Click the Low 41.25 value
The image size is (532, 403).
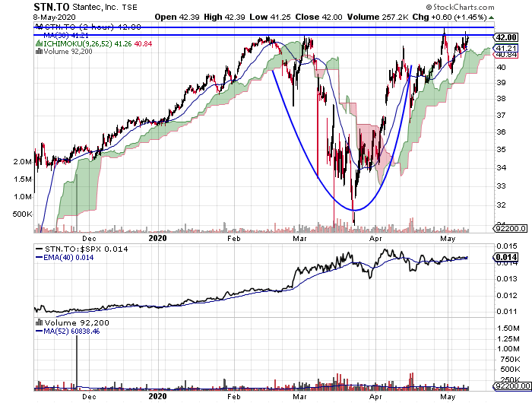tap(270, 17)
